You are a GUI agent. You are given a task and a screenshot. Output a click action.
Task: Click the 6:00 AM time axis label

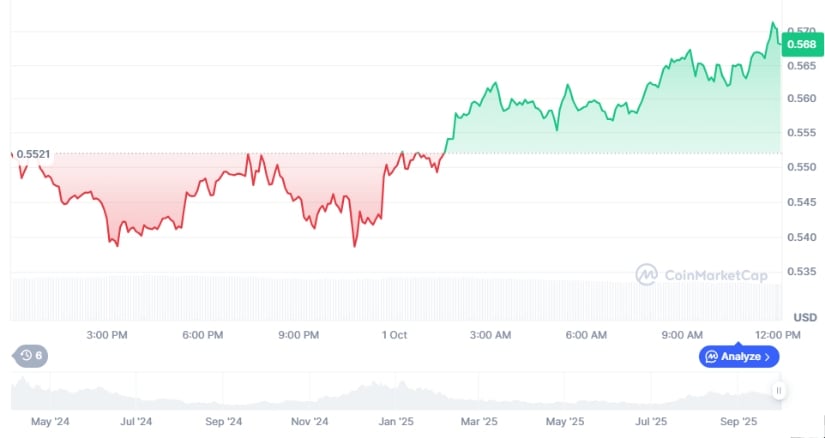pyautogui.click(x=585, y=334)
